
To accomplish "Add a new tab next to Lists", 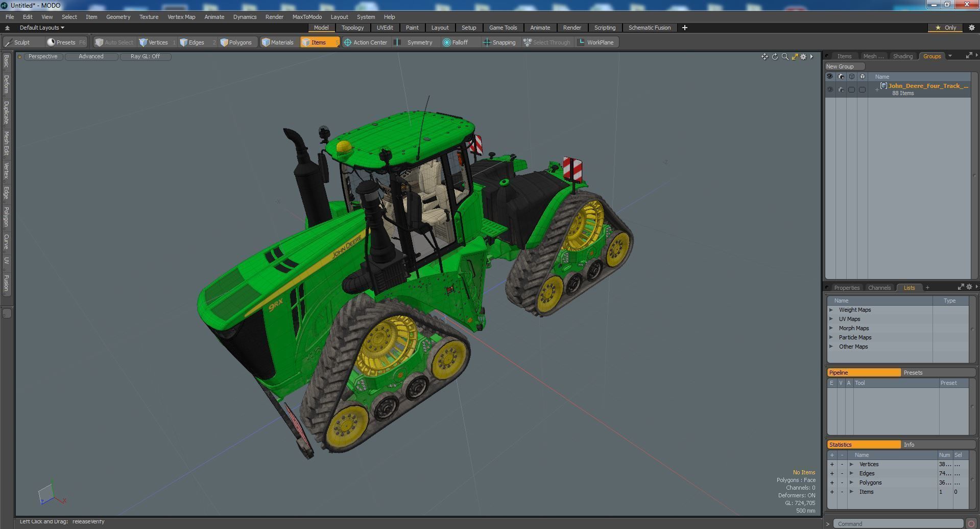I will point(927,287).
